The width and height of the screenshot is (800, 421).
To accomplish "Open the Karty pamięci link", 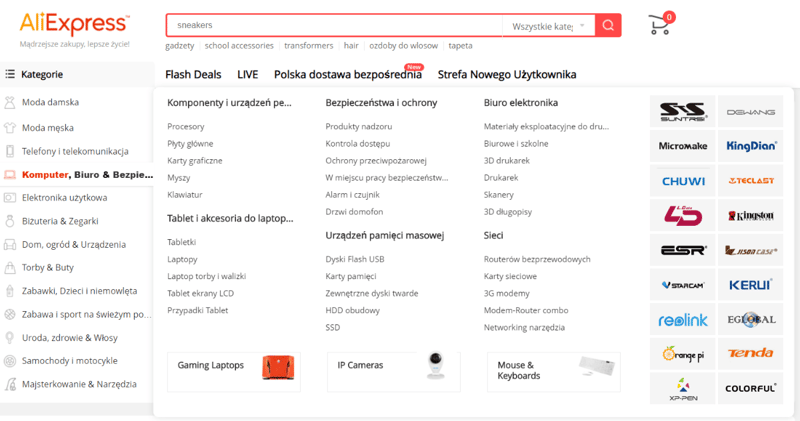I will 351,277.
